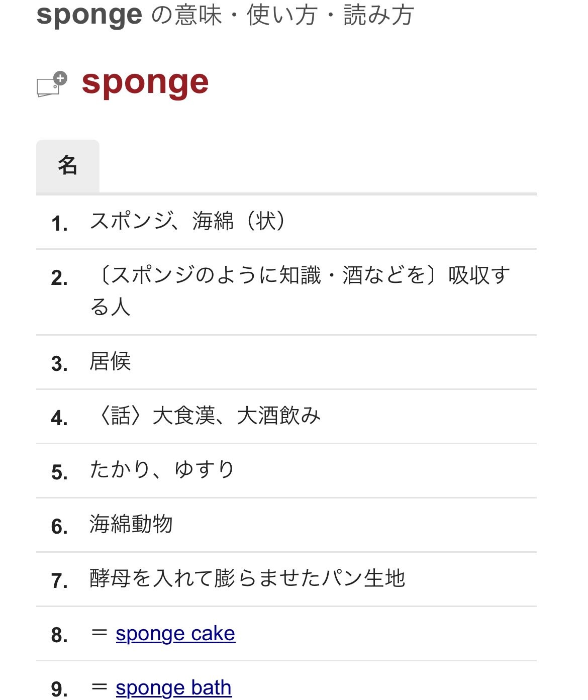The height and width of the screenshot is (700, 588).
Task: Open the sponge cake link
Action: 175,634
